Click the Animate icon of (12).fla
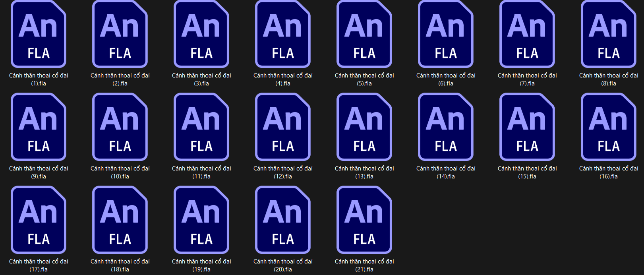Image resolution: width=644 pixels, height=275 pixels. pos(283,127)
